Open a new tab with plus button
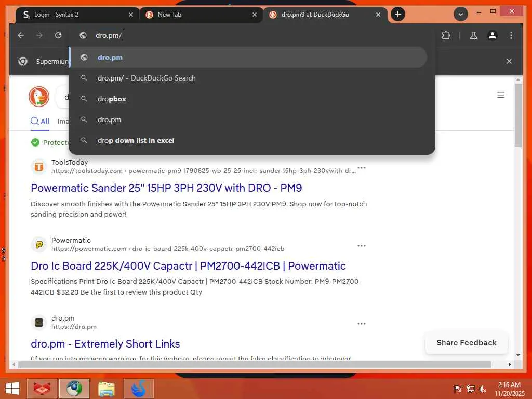Image resolution: width=532 pixels, height=399 pixels. [x=398, y=14]
